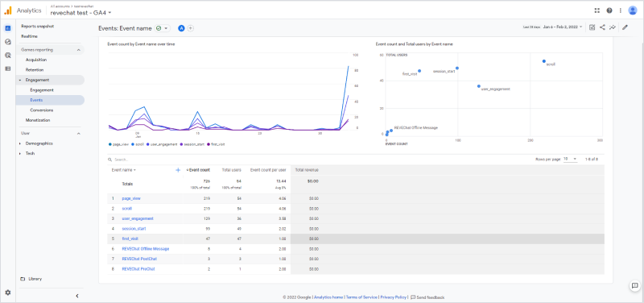This screenshot has width=644, height=303.
Task: Open the Realtime report
Action: 30,36
